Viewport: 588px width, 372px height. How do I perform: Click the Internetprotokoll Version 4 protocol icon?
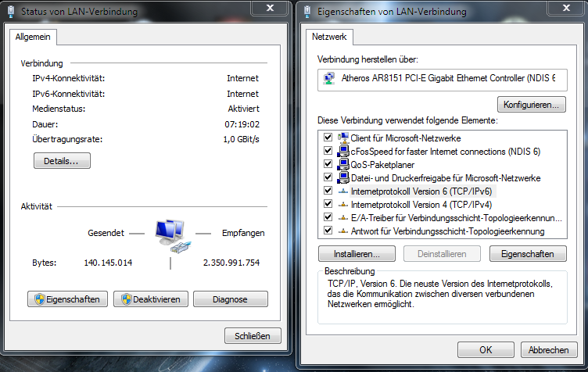coord(343,205)
